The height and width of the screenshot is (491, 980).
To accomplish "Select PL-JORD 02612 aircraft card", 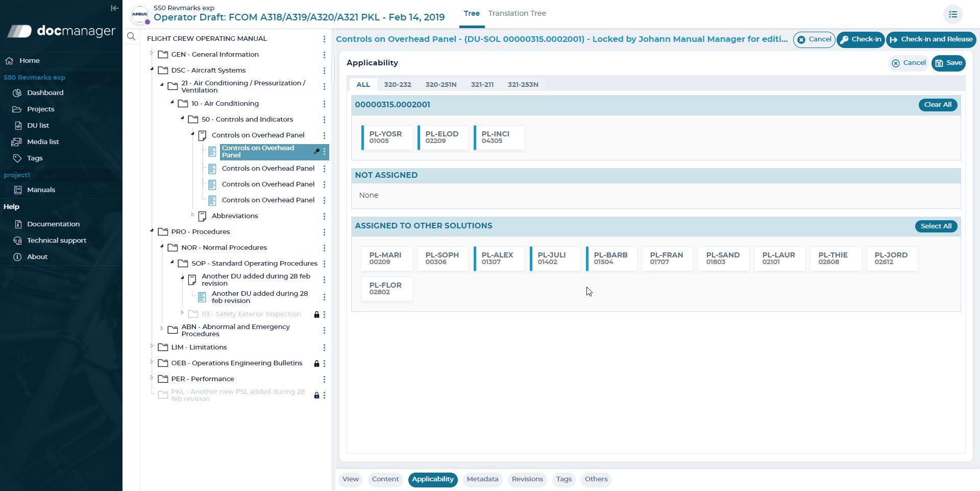I will point(892,259).
